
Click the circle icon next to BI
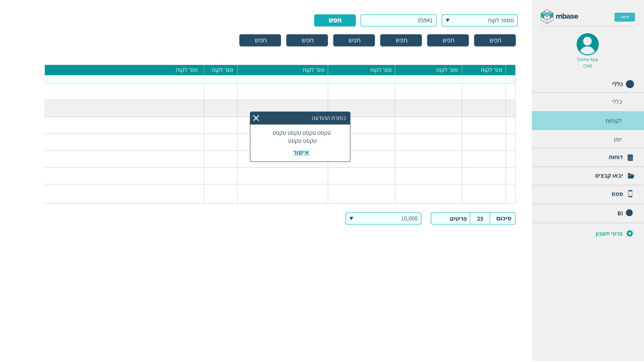pos(629,213)
